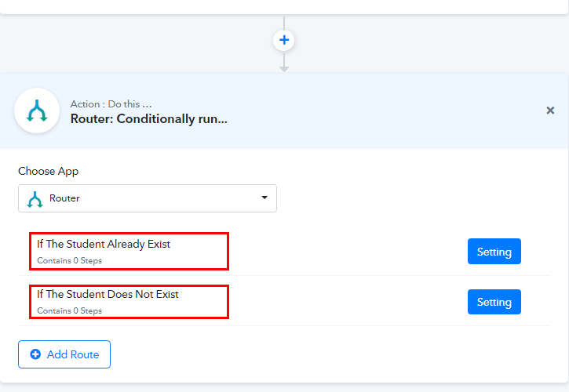The height and width of the screenshot is (392, 569).
Task: Click Contains 0 Steps under Does Not Exist route
Action: tap(69, 310)
